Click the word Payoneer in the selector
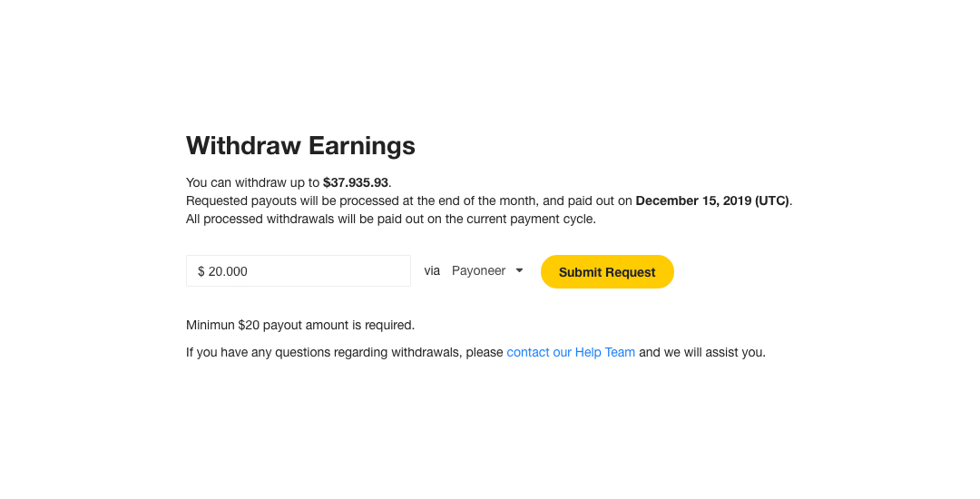The image size is (980, 499). click(479, 271)
